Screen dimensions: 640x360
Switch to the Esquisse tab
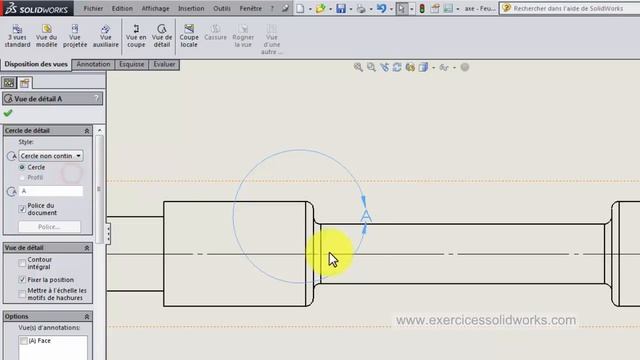pyautogui.click(x=131, y=64)
